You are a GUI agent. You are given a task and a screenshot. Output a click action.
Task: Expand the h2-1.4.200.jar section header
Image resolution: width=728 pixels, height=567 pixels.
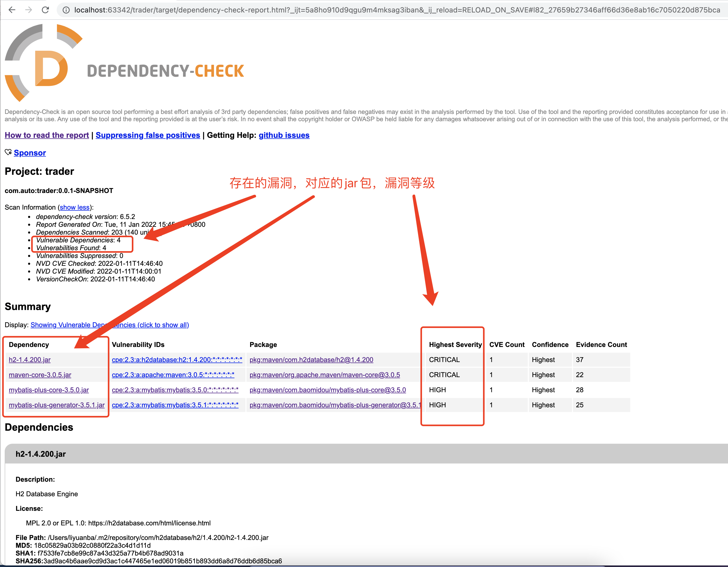[x=41, y=454]
